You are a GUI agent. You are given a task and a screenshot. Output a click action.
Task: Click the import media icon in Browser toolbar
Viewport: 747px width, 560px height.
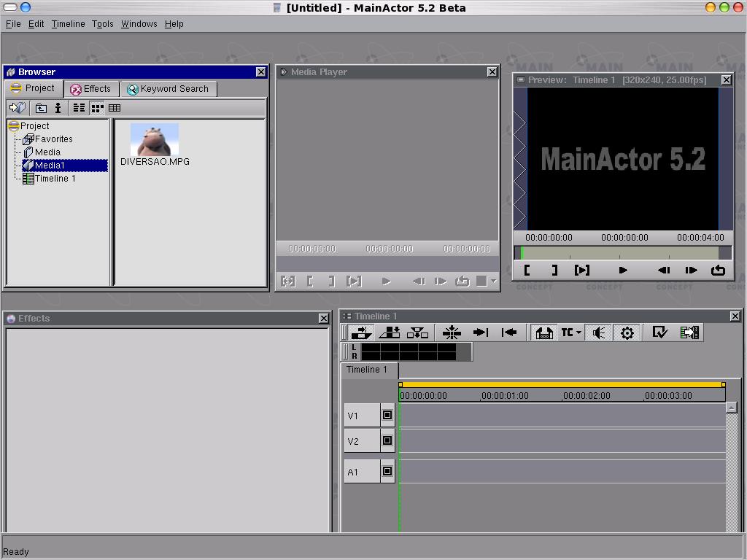pos(18,108)
